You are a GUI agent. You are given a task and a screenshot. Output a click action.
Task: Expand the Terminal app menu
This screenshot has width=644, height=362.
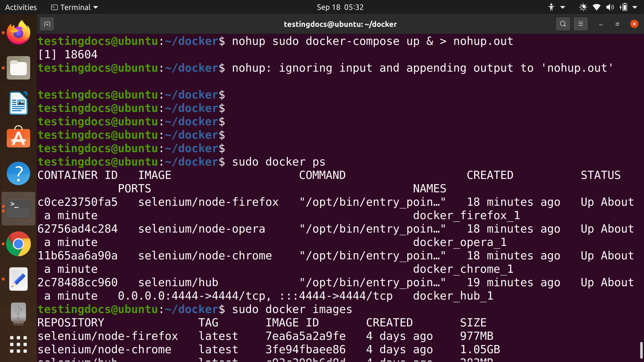pos(75,7)
